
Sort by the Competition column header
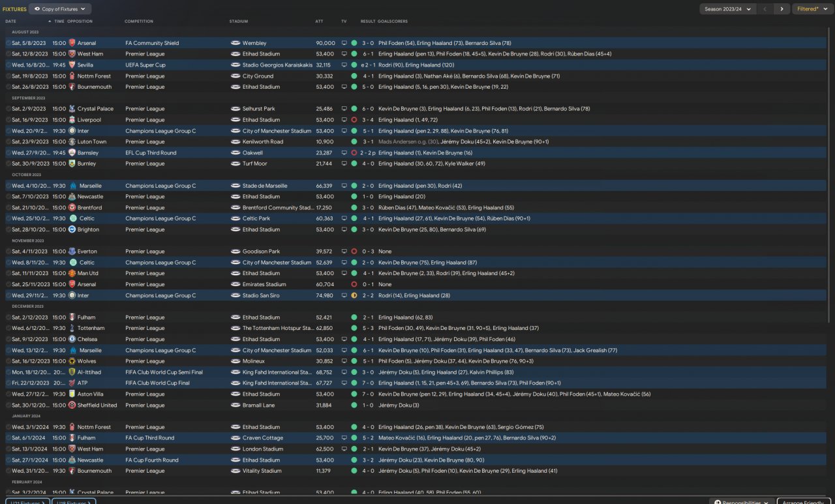tap(139, 22)
